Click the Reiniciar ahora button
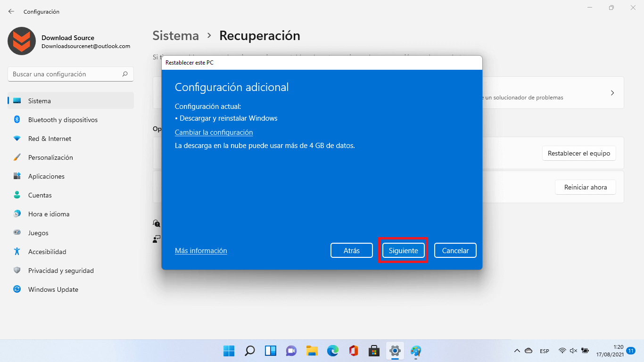This screenshot has width=644, height=362. click(586, 187)
